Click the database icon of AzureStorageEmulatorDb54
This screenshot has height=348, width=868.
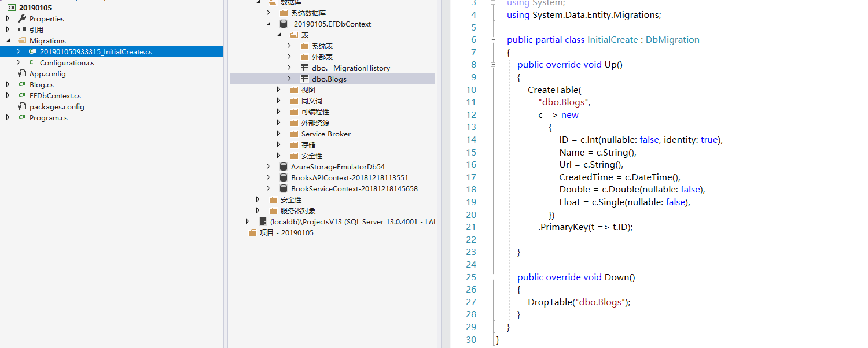[x=284, y=166]
